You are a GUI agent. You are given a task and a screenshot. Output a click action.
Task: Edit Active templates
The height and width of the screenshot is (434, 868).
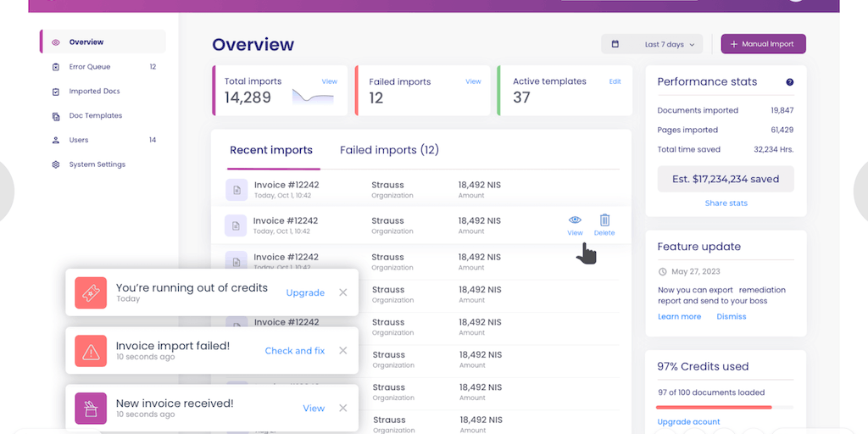pos(615,81)
